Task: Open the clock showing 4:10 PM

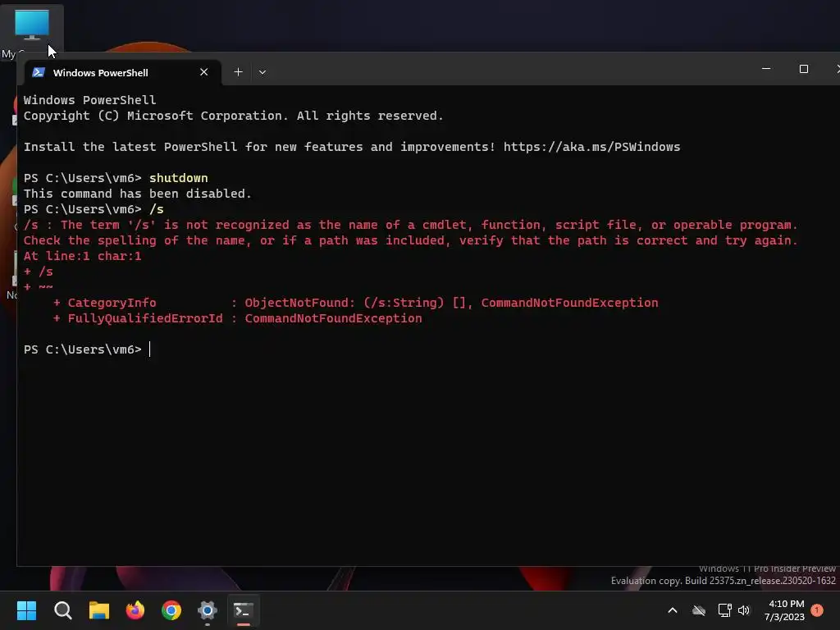Action: [x=785, y=610]
